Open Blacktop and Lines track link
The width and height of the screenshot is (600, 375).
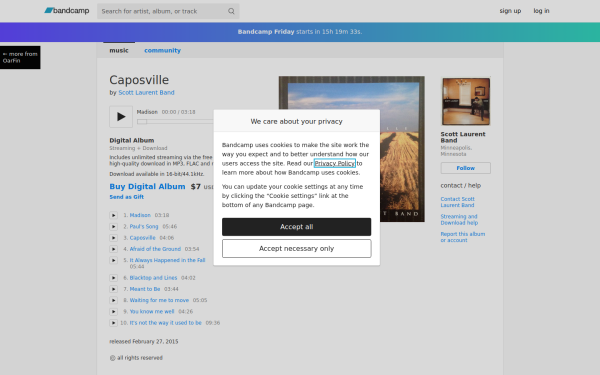click(x=153, y=278)
